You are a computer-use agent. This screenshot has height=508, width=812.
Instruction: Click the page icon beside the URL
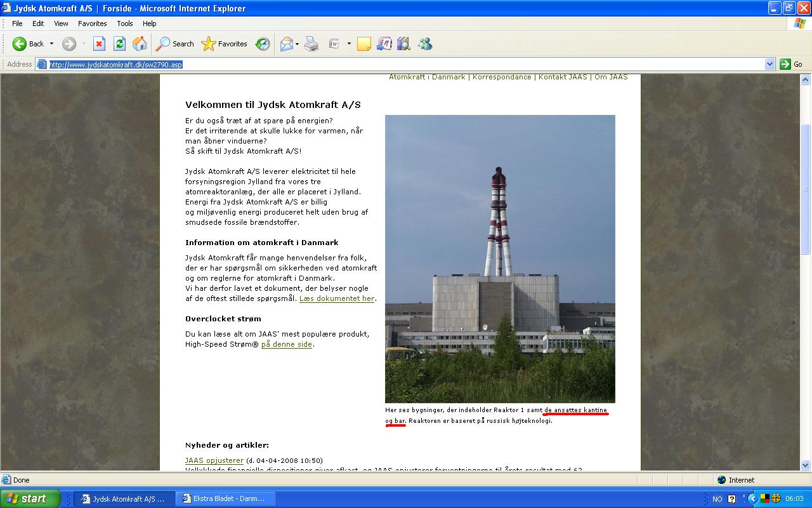tap(43, 64)
